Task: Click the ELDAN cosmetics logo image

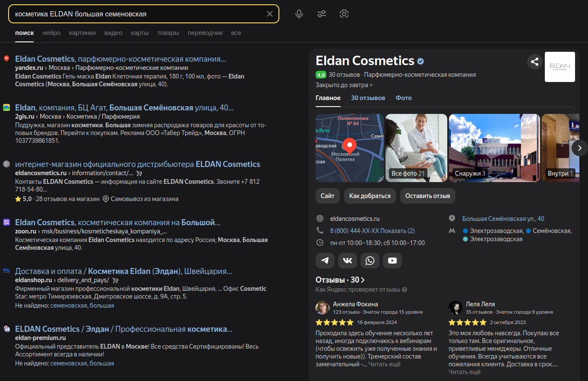Action: click(x=560, y=67)
